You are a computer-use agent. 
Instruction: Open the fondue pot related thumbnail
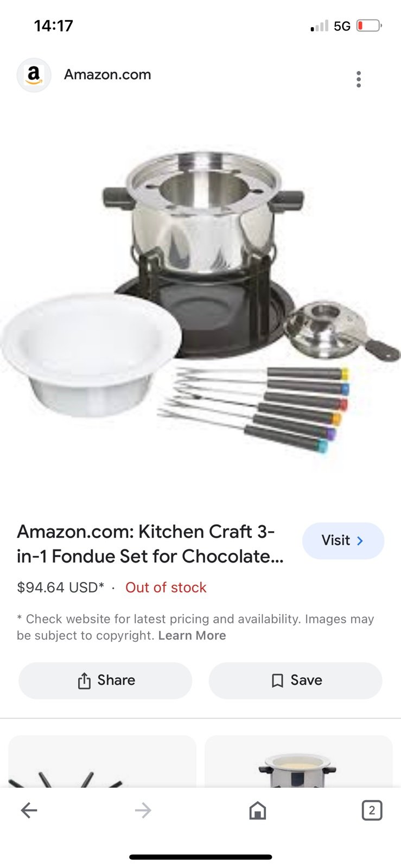coord(298,761)
